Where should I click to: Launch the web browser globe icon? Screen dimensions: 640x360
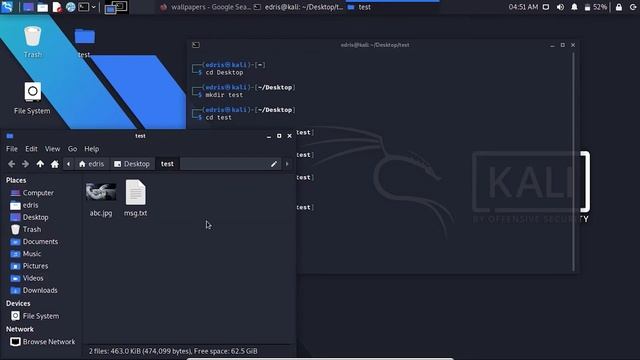[x=71, y=7]
